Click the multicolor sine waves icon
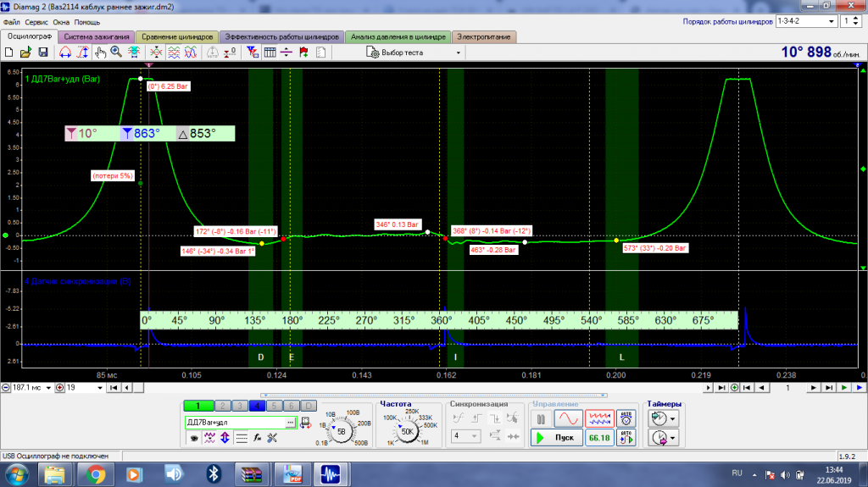This screenshot has width=868, height=487. (x=191, y=53)
